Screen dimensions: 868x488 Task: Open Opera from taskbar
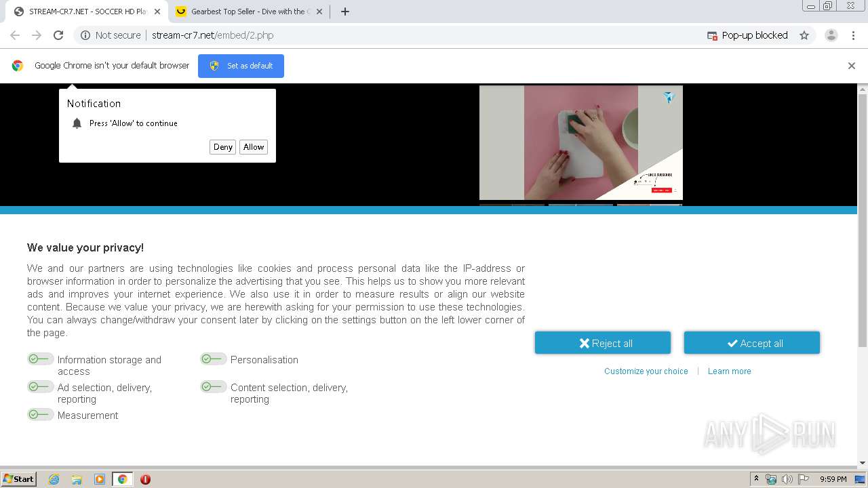click(x=145, y=479)
